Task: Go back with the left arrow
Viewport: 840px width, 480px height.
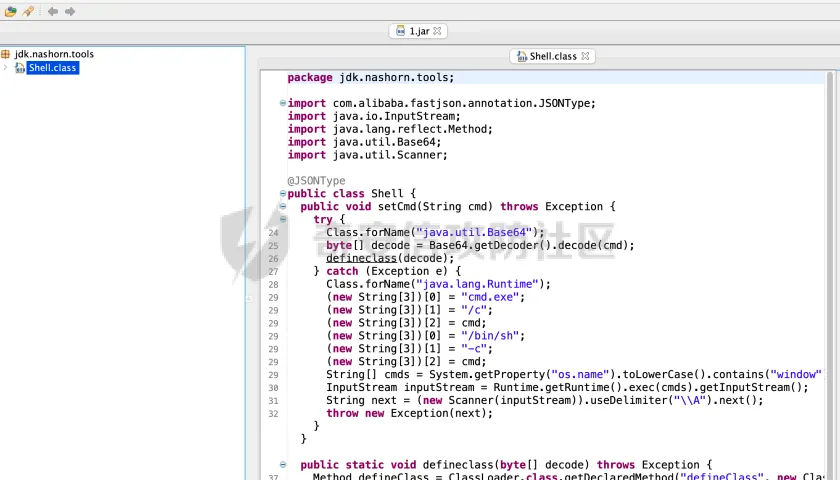Action: click(52, 11)
